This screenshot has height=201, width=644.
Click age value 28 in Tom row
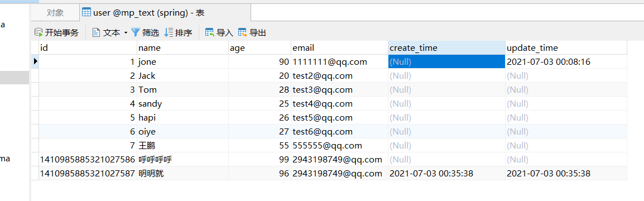tap(259, 89)
